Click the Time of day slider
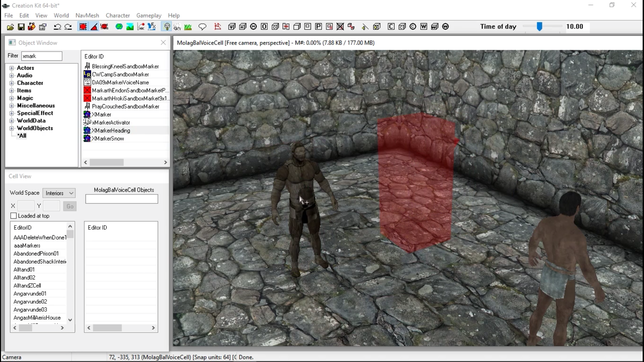Viewport: 644px width, 362px height. point(539,27)
